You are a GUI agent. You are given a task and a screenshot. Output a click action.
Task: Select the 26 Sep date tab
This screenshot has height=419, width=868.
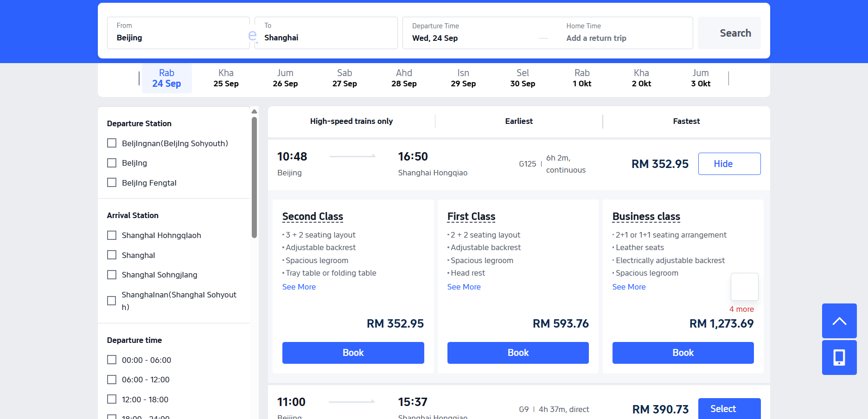[x=285, y=78]
